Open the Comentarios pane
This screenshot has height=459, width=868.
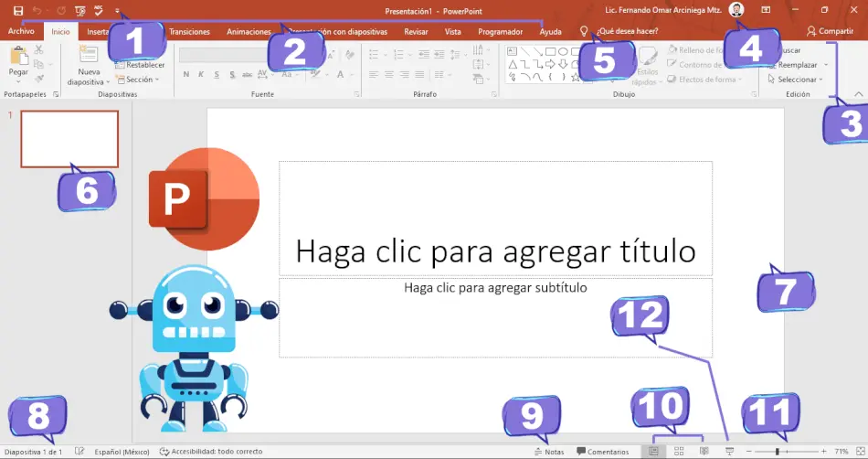tap(603, 452)
